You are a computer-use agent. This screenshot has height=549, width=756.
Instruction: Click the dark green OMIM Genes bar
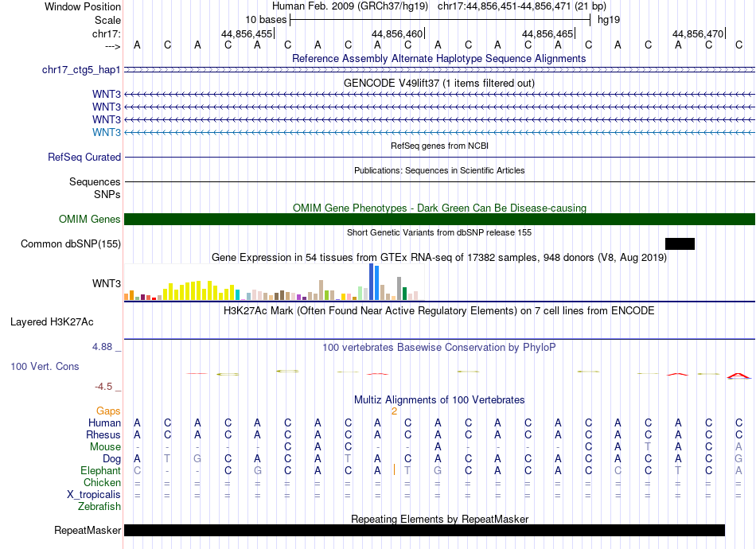coord(439,220)
